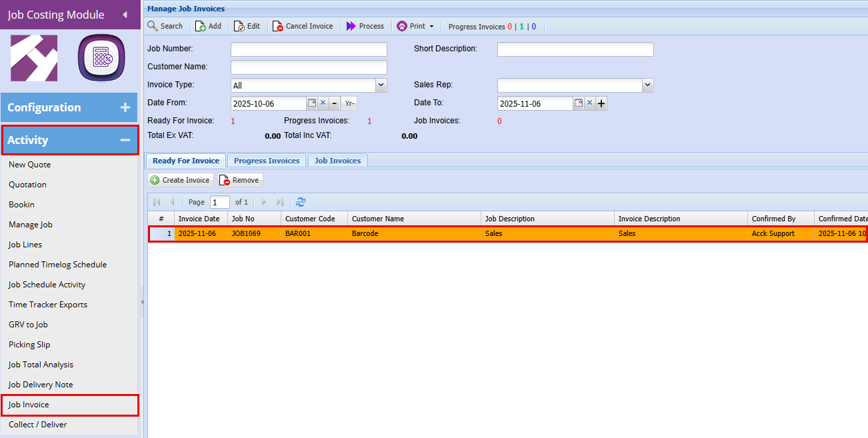Clear the Date To value
The height and width of the screenshot is (438, 868).
pyautogui.click(x=589, y=103)
